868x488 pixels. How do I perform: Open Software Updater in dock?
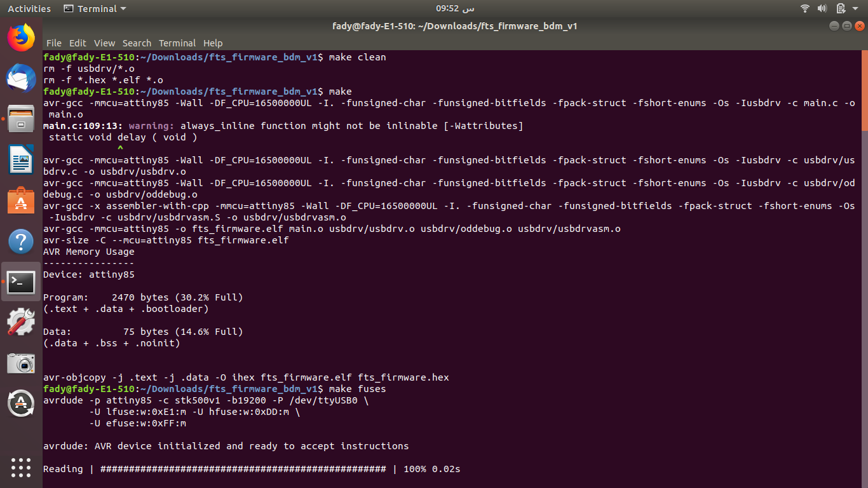21,403
